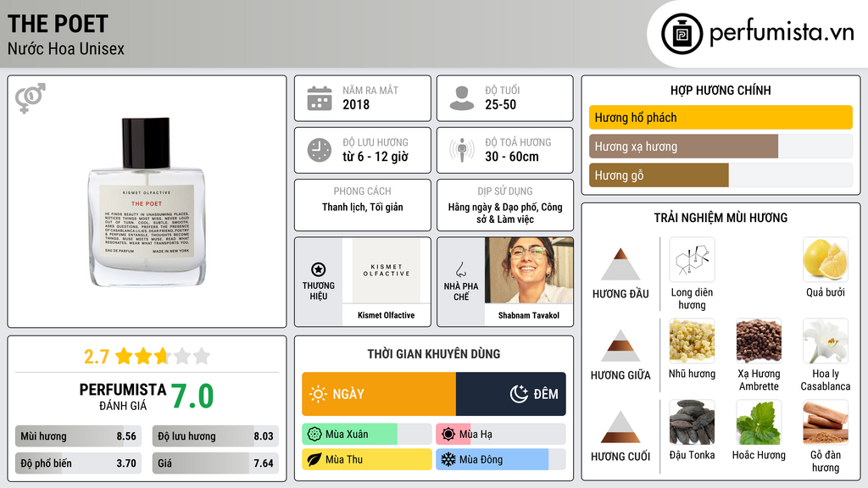Image resolution: width=868 pixels, height=488 pixels.
Task: Click the Xạ Hương Ambrette seeds image
Action: click(x=759, y=341)
